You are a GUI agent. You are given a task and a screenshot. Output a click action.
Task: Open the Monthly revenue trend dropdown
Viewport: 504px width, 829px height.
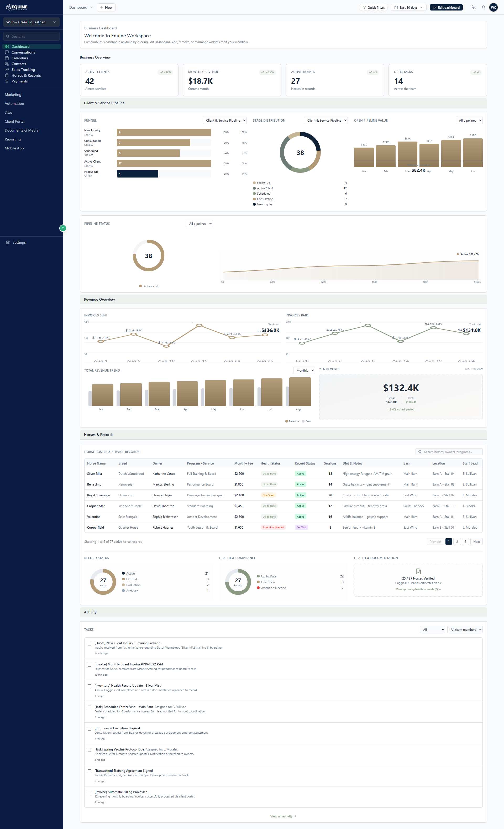coord(304,371)
